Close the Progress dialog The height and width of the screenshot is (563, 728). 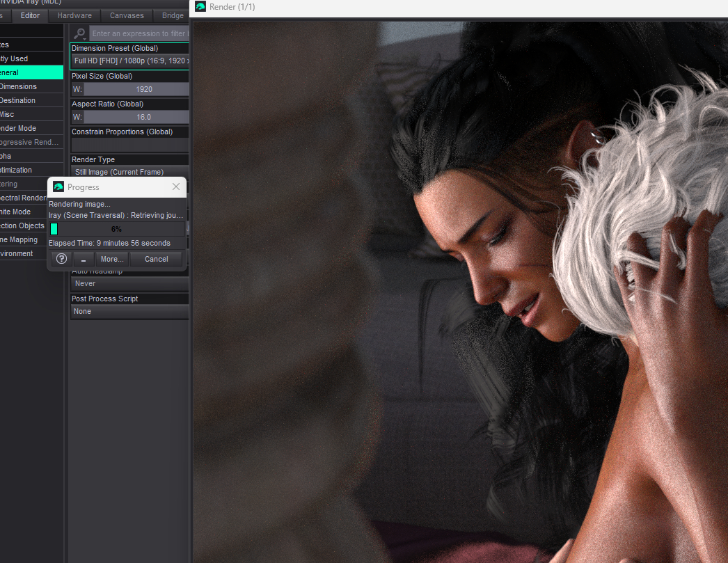pyautogui.click(x=176, y=187)
